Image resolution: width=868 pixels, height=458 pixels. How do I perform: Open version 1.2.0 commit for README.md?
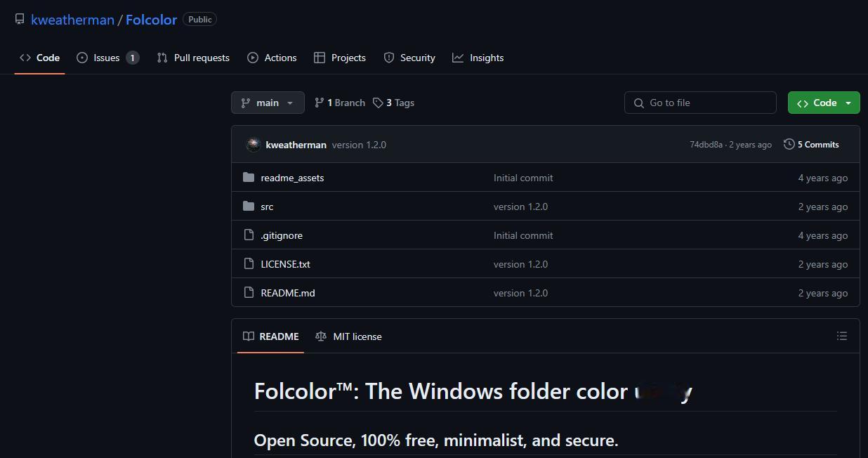click(520, 293)
